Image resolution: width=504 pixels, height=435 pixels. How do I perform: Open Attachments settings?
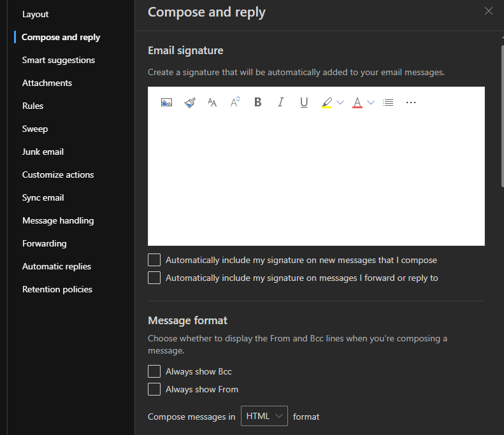point(47,83)
